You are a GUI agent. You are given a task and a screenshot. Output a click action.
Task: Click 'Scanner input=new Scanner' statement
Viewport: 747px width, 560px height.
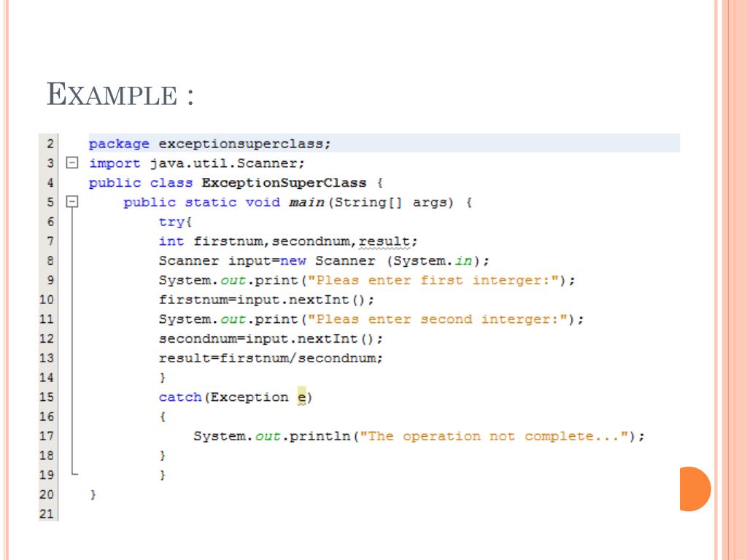point(267,261)
